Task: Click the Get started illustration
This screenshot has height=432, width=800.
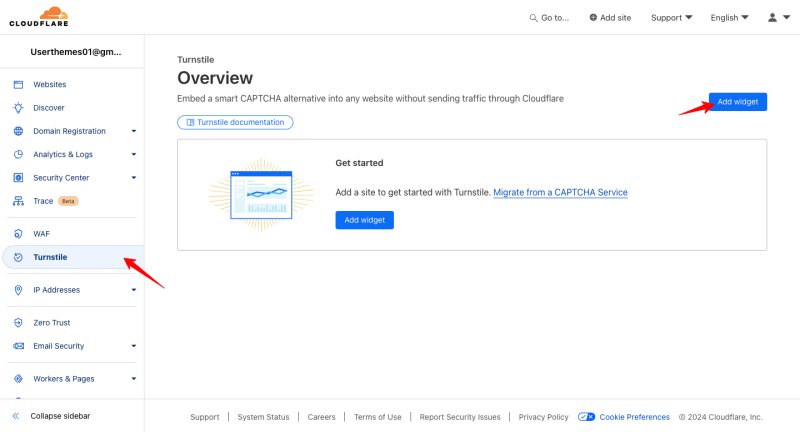Action: tap(261, 195)
